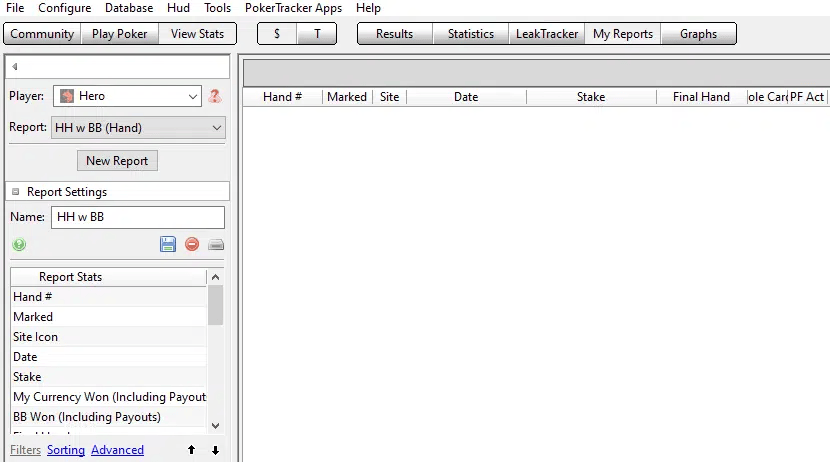Sort by the Stake column header

click(x=591, y=97)
